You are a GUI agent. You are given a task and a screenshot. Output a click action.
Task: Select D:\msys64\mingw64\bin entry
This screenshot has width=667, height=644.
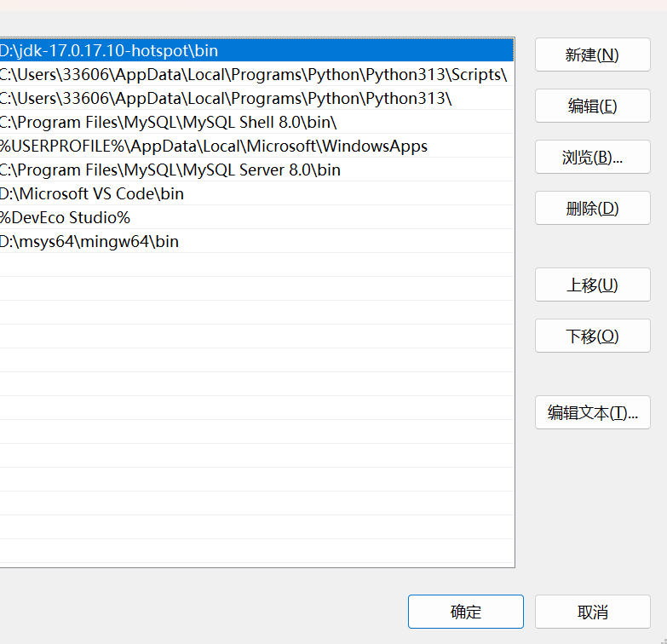[256, 241]
